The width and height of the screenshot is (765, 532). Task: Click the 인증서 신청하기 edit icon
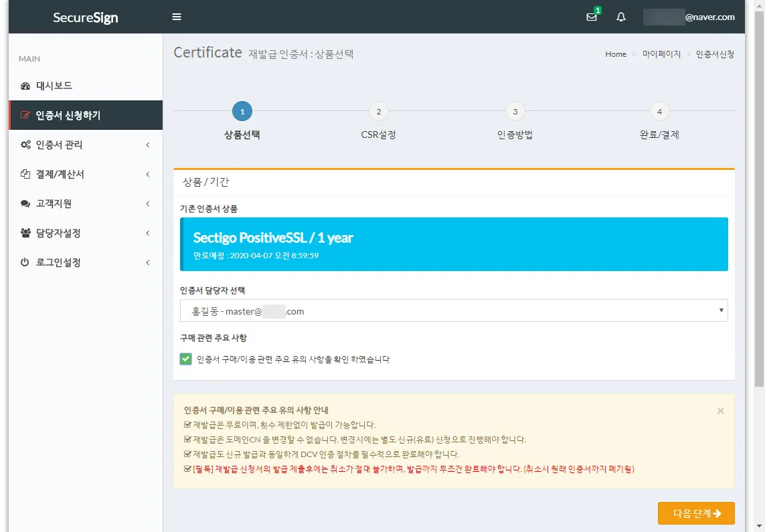tap(25, 115)
